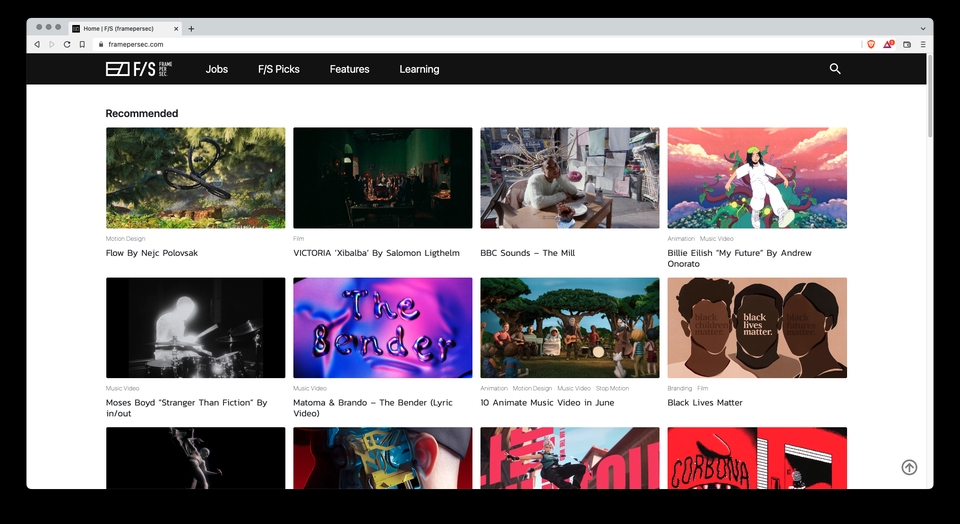Click the lock icon beside framepersec.com

pos(101,44)
